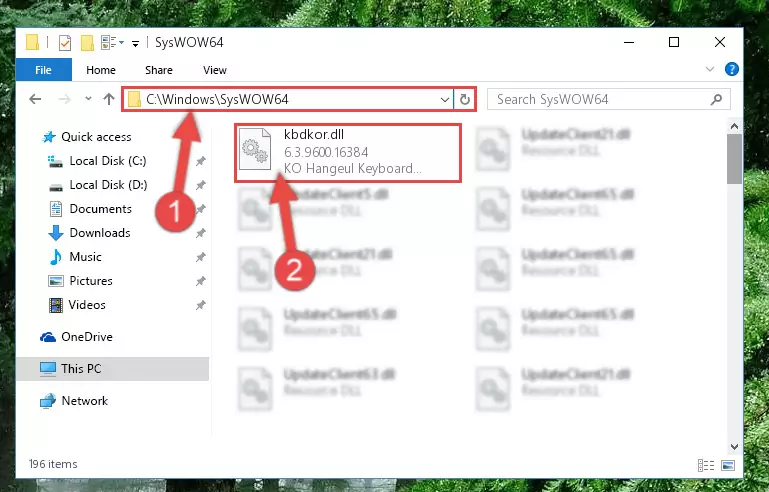Click the Music note icon
Image resolution: width=769 pixels, height=492 pixels.
pos(56,257)
